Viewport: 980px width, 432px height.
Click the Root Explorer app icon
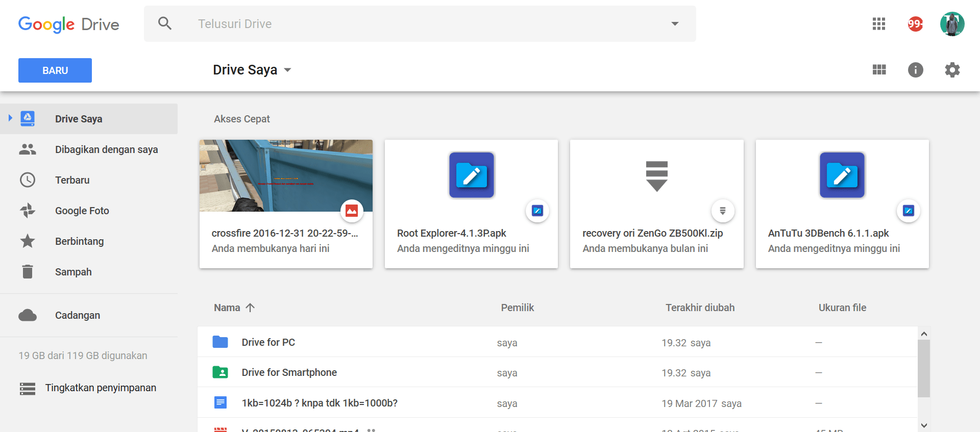pyautogui.click(x=472, y=175)
